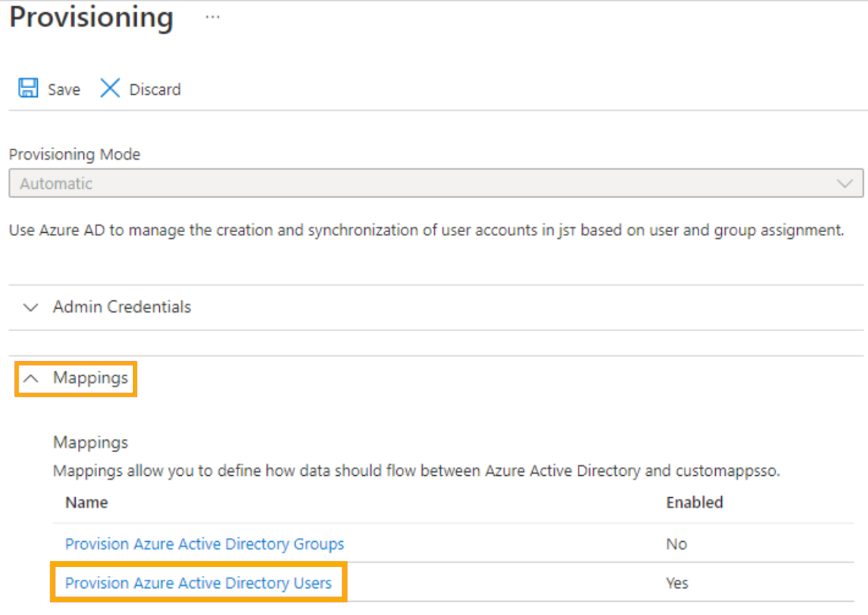
Task: Open the ellipsis more options menu
Action: [x=212, y=17]
